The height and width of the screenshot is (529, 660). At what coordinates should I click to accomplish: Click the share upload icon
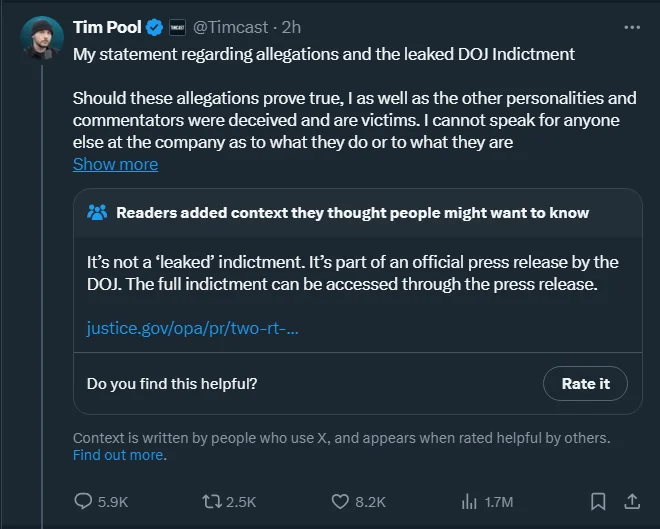(632, 501)
